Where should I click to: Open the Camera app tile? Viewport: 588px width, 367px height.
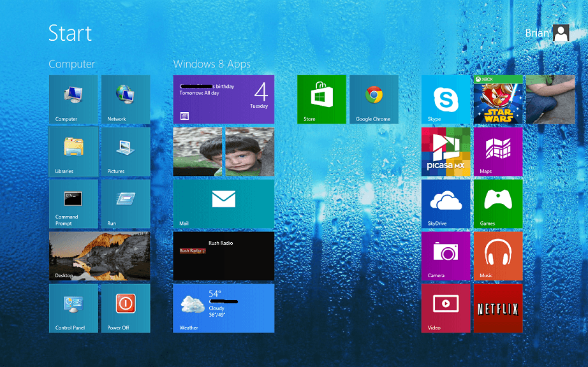click(x=445, y=256)
